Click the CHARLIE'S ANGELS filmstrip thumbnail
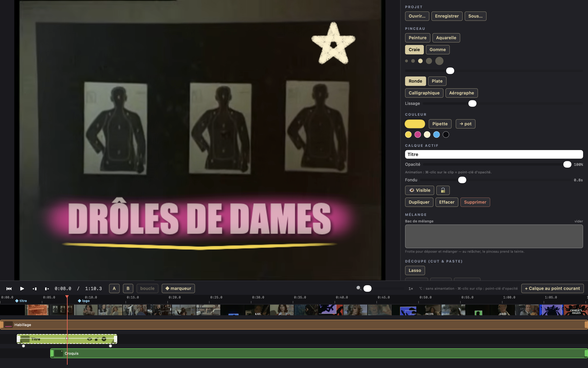Viewport: 588px width, 368px height. (x=576, y=310)
